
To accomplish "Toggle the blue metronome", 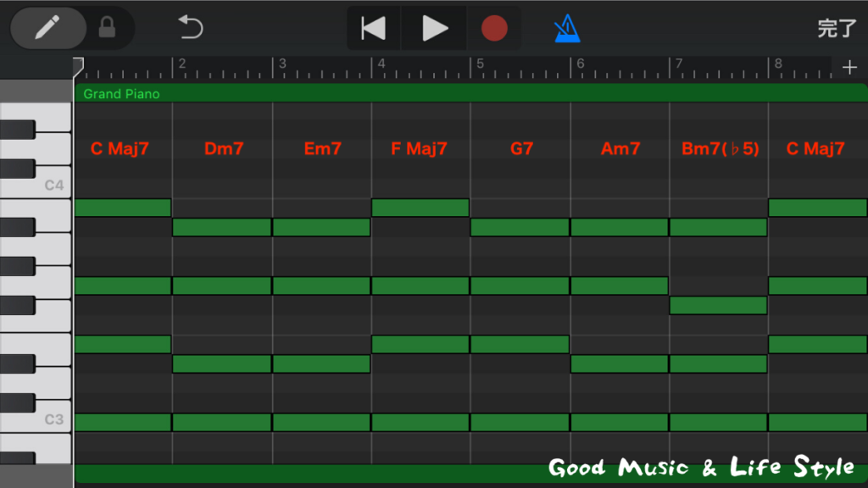I will point(567,28).
